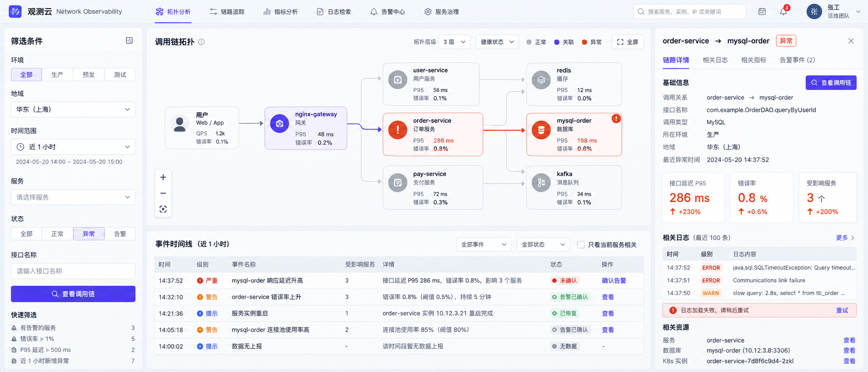868x372 pixels.
Task: Click the info icon beside 调用链拓扑
Action: coord(201,42)
